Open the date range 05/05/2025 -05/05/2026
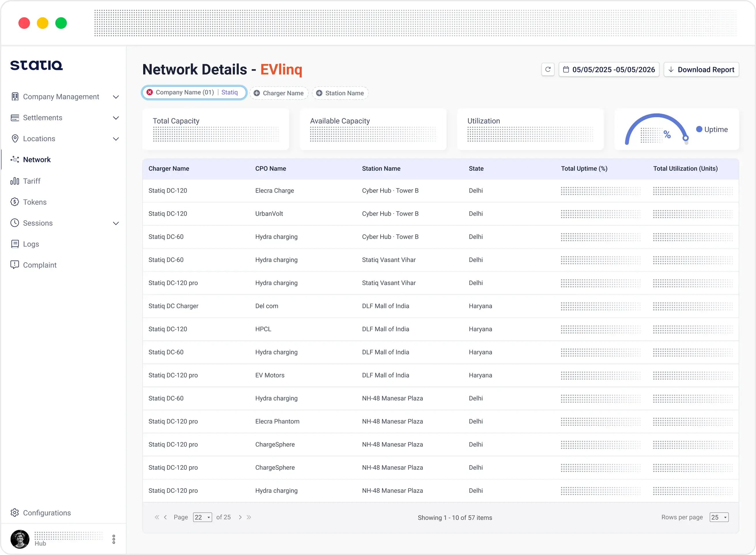 coord(609,70)
